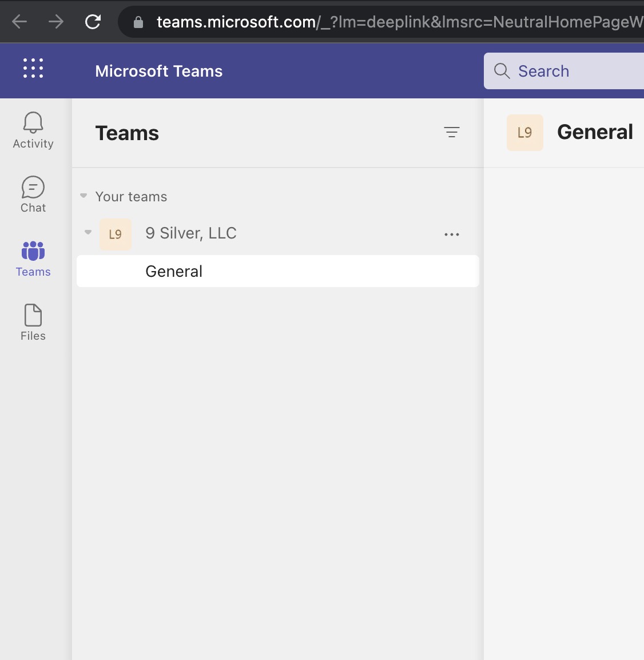Select the General channel row
The image size is (644, 660).
tap(278, 271)
